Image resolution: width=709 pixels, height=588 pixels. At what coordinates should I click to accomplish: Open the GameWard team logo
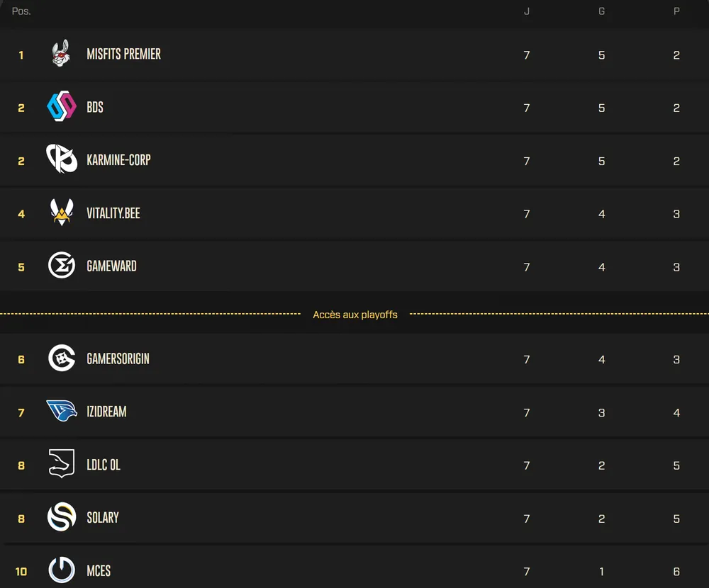pos(62,266)
